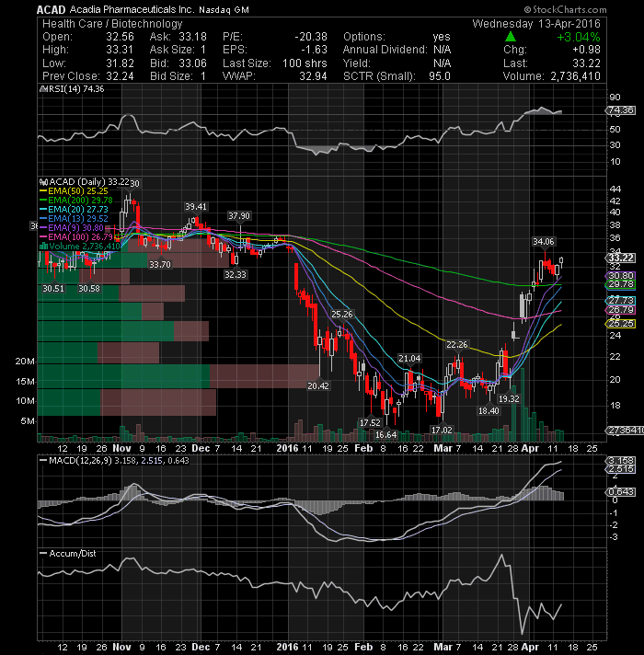
Task: Click the pink EMA(100) 26.79 legend entry
Action: (76, 236)
